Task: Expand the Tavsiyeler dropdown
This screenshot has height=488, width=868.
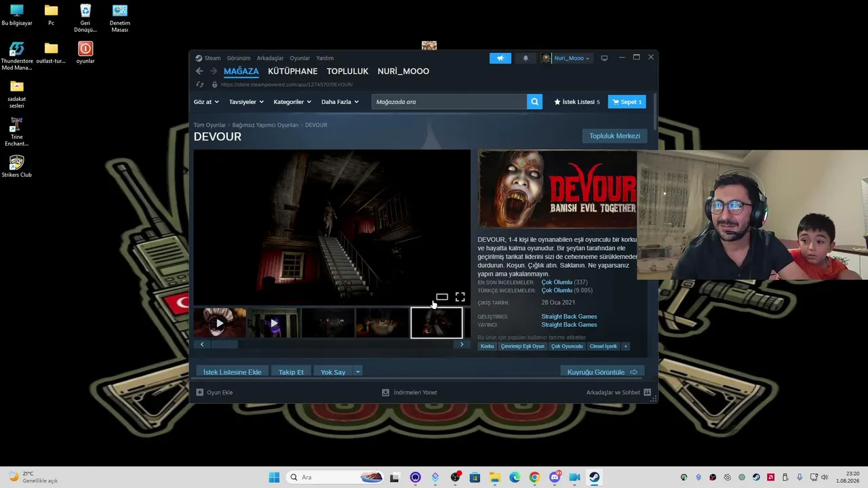Action: click(246, 102)
